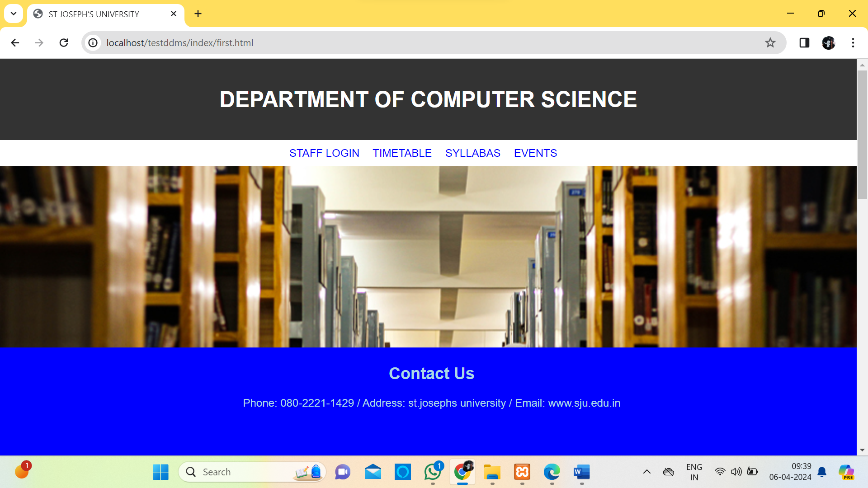Go back using browser back arrow
The image size is (868, 488).
15,42
